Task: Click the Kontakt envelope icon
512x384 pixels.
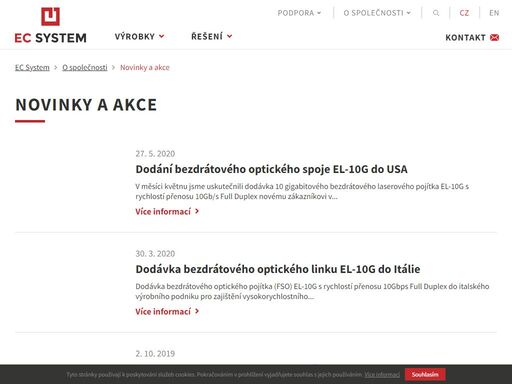Action: tap(494, 38)
